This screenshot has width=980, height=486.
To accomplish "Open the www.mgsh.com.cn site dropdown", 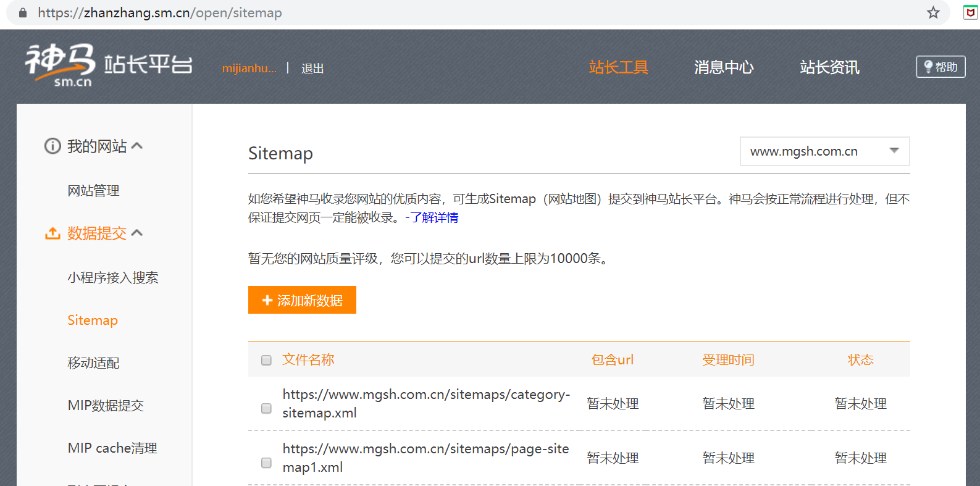I will pos(824,151).
